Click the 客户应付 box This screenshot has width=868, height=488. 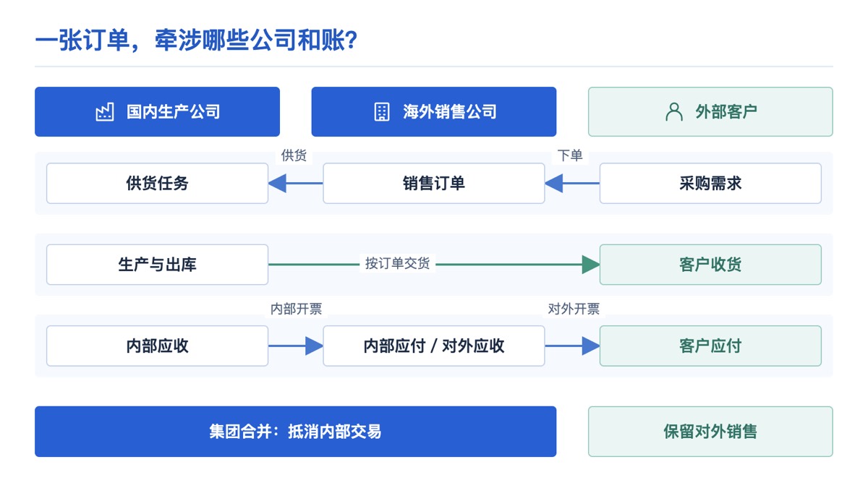710,346
